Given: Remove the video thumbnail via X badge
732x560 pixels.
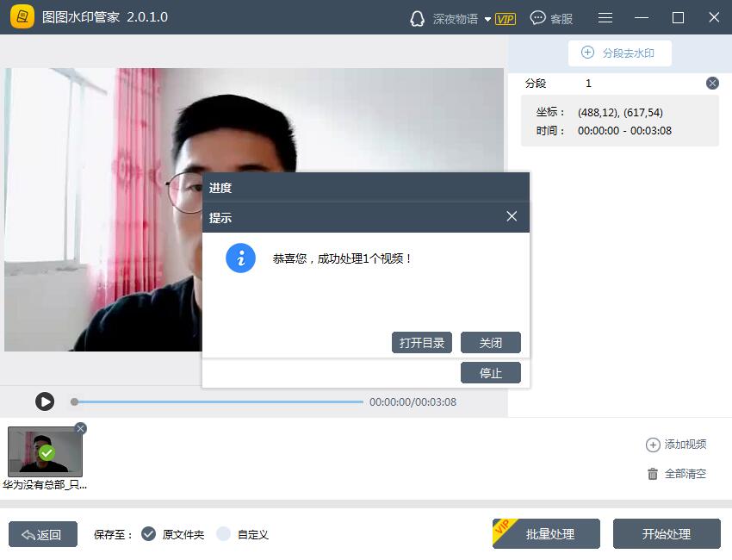Looking at the screenshot, I should coord(81,428).
